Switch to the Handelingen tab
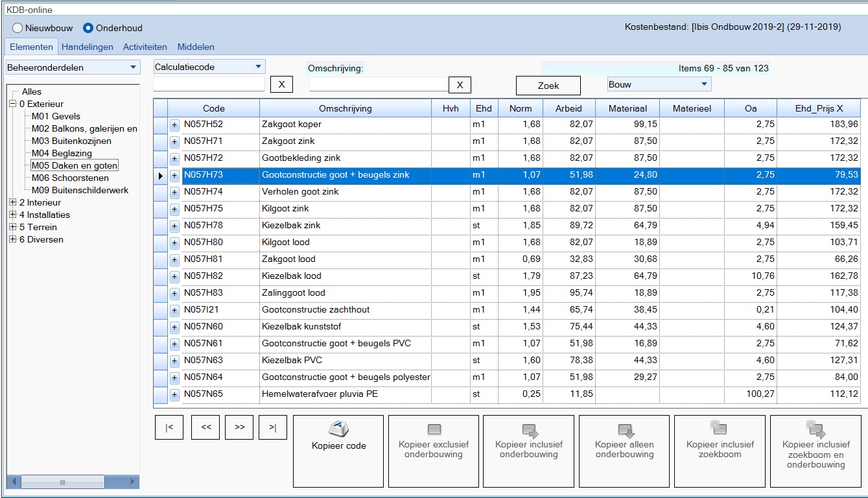868x498 pixels. (88, 47)
